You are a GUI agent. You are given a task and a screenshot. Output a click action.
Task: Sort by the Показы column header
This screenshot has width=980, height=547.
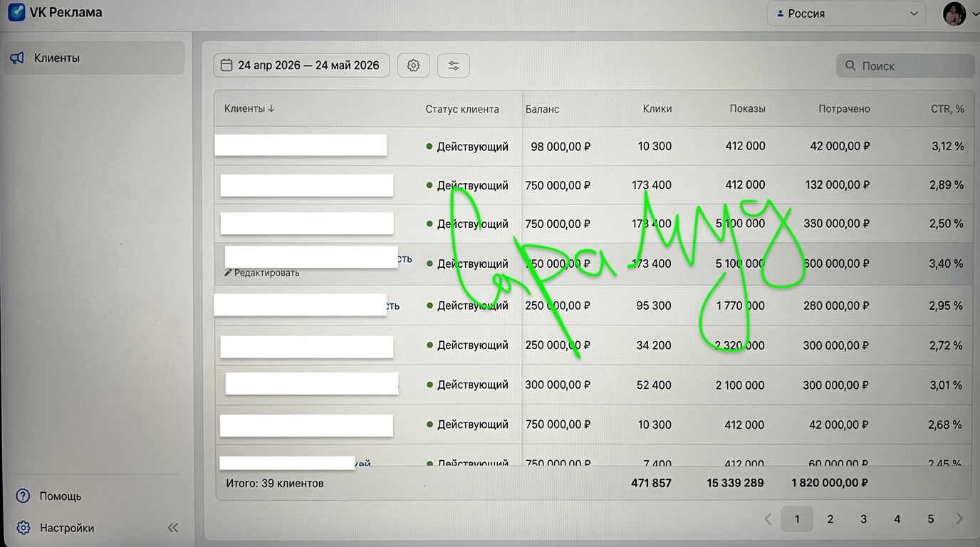click(x=748, y=109)
